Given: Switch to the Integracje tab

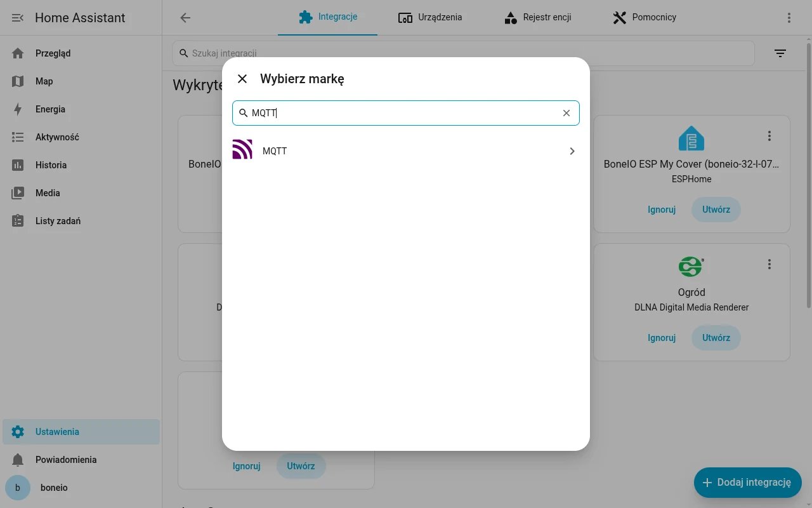Looking at the screenshot, I should [328, 17].
